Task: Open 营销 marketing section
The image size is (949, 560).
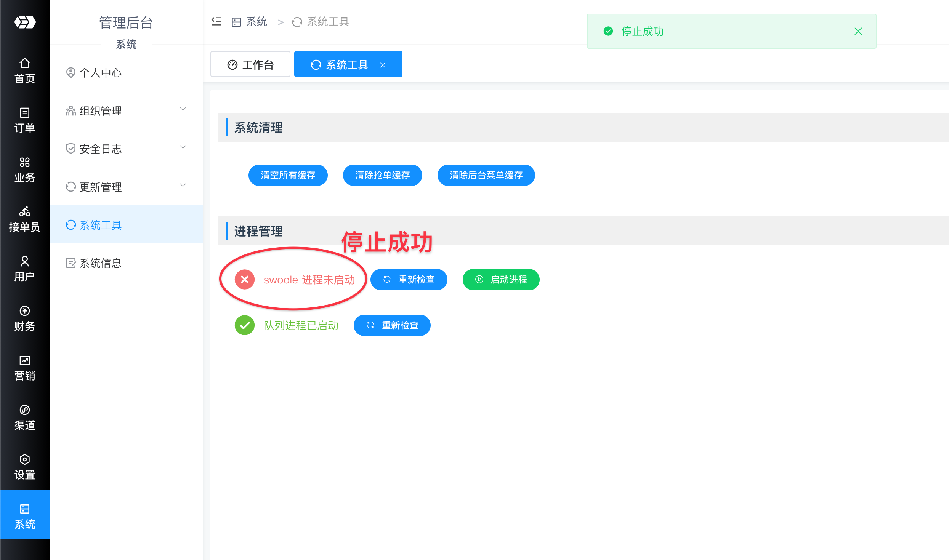Action: (x=25, y=368)
